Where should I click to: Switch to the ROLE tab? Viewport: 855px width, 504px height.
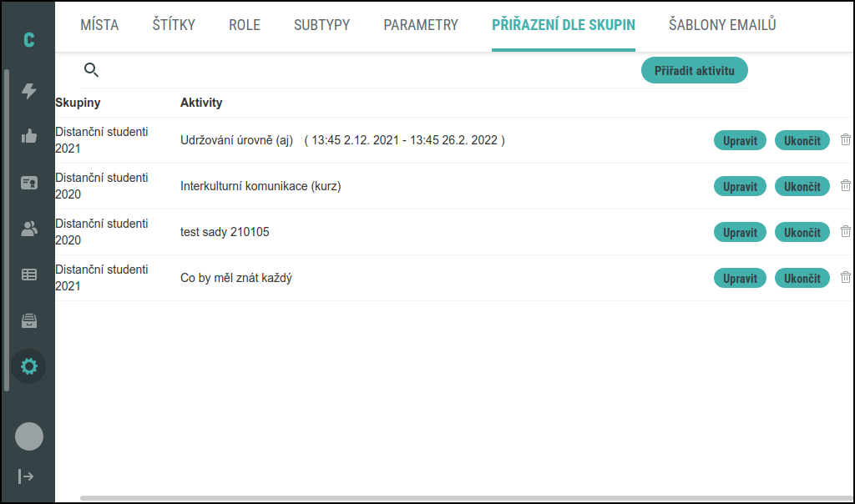(245, 25)
